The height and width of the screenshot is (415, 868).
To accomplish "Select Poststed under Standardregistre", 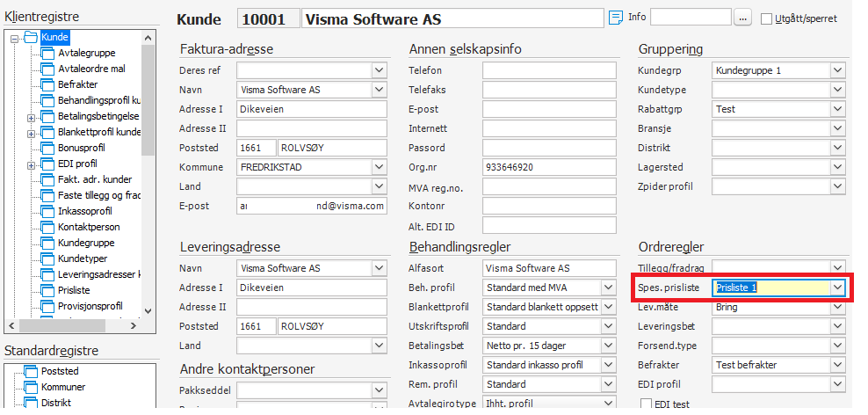I will point(59,371).
